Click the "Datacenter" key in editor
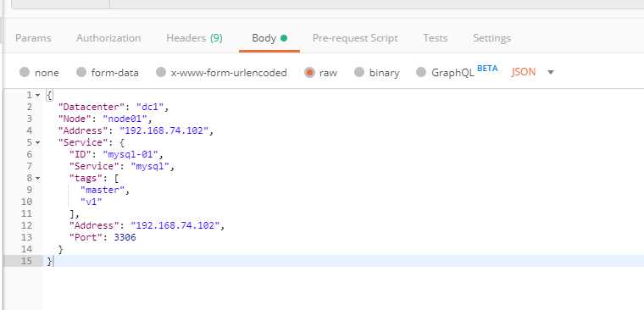644x310 pixels. click(x=92, y=108)
